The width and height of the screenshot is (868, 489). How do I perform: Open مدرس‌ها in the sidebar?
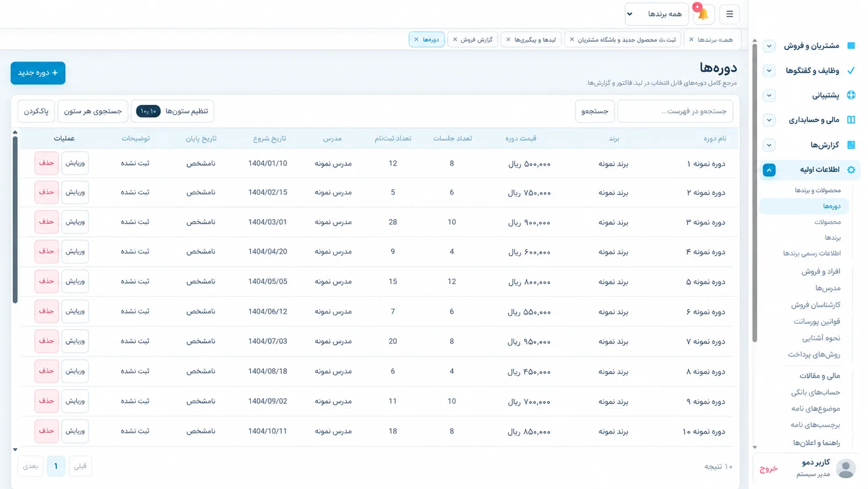pos(828,288)
